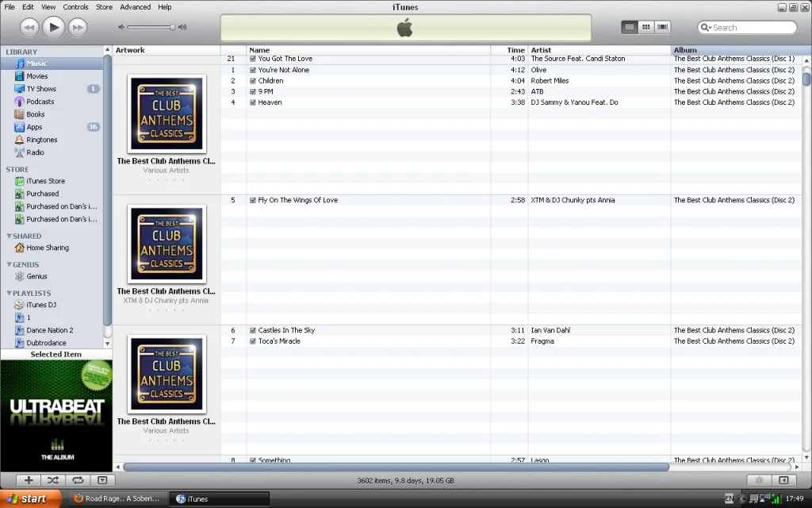
Task: Uncheck Fly On The Wings Of Love
Action: pyautogui.click(x=253, y=200)
